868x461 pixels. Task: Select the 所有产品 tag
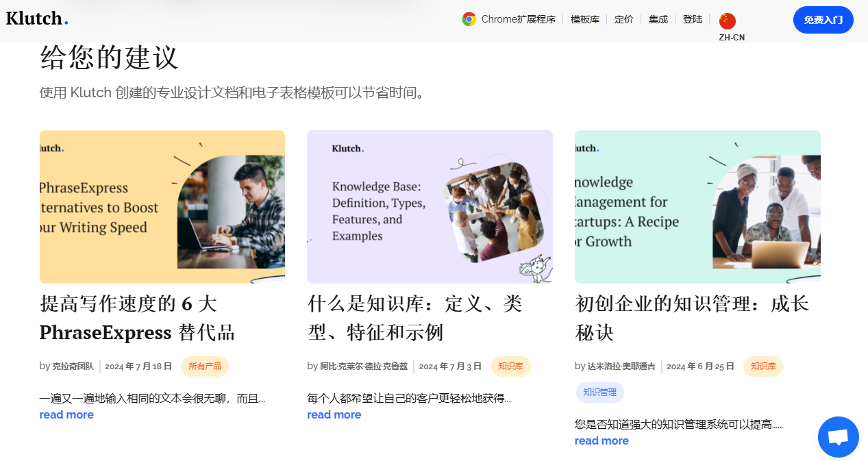(205, 366)
